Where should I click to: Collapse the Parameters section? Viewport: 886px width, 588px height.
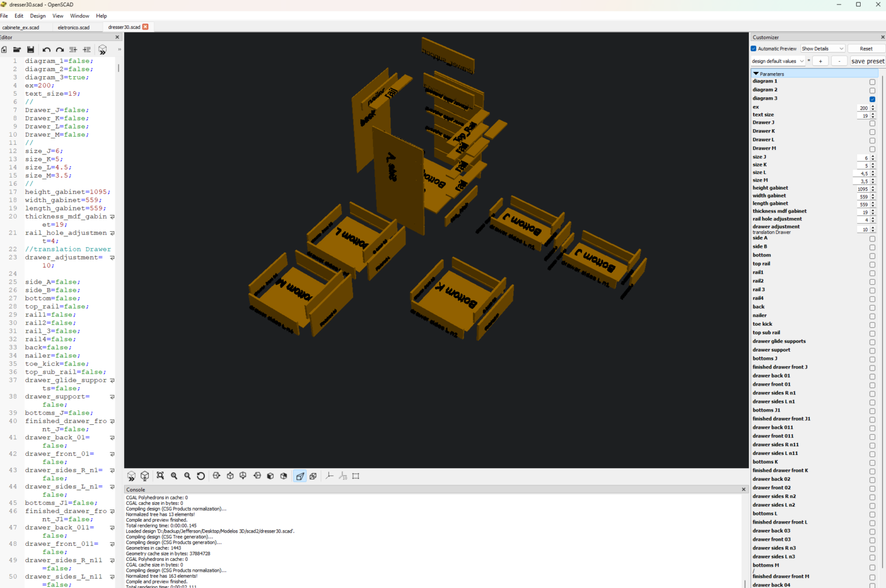pyautogui.click(x=756, y=74)
